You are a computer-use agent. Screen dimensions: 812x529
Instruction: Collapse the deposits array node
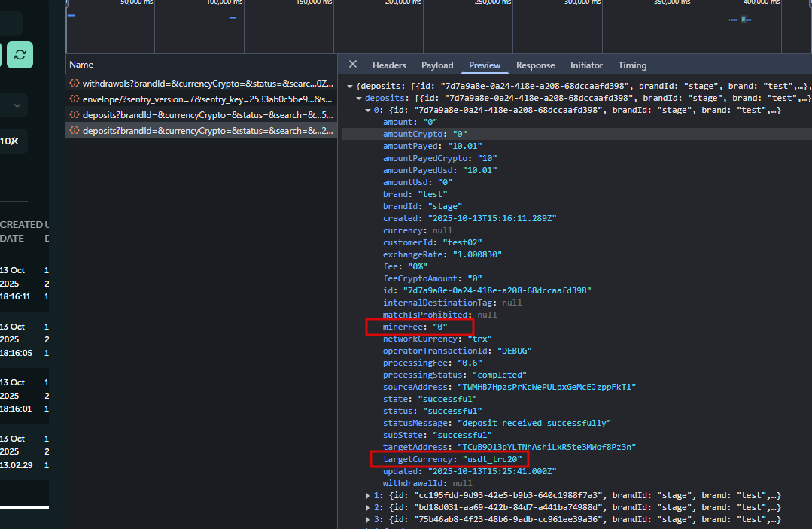point(359,99)
